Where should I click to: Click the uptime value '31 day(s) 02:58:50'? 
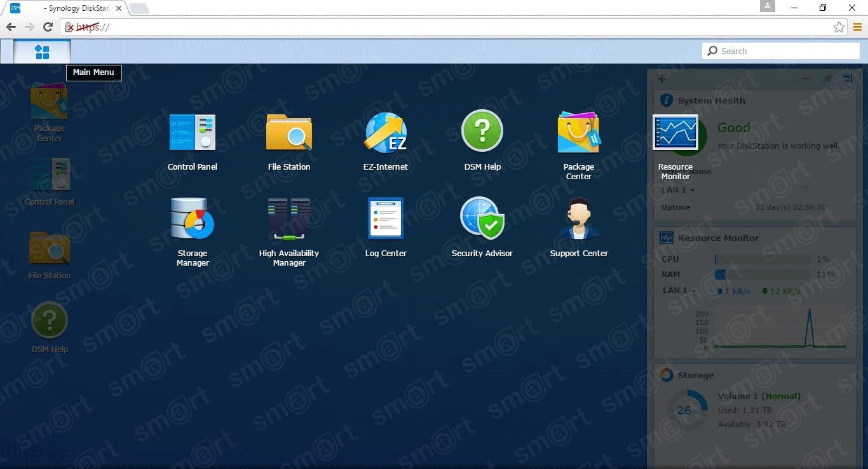coord(790,207)
